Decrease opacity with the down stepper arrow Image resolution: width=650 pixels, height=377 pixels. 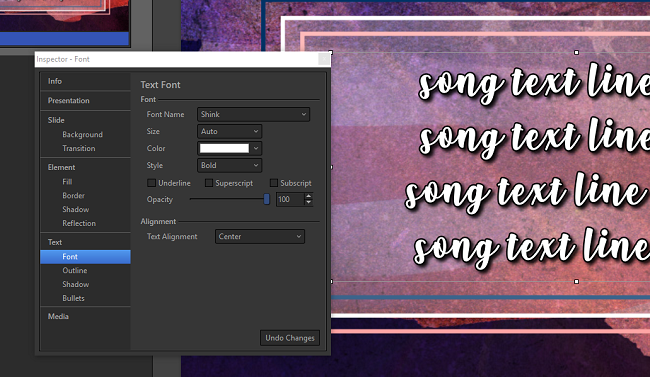[x=308, y=202]
